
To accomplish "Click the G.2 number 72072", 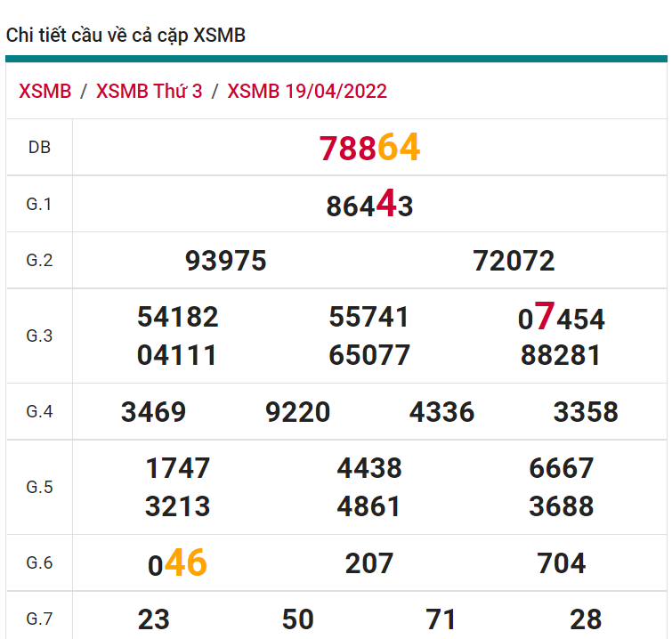I will point(514,261).
